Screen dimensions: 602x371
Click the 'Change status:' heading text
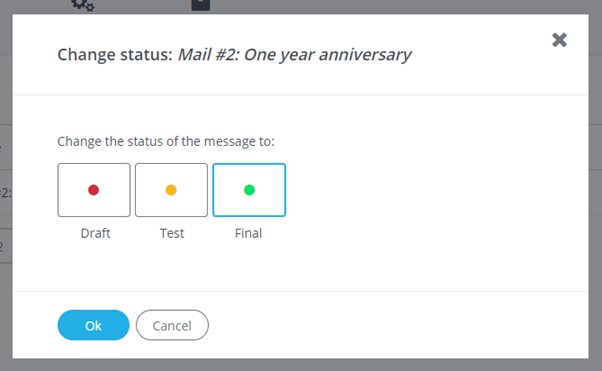(x=115, y=55)
